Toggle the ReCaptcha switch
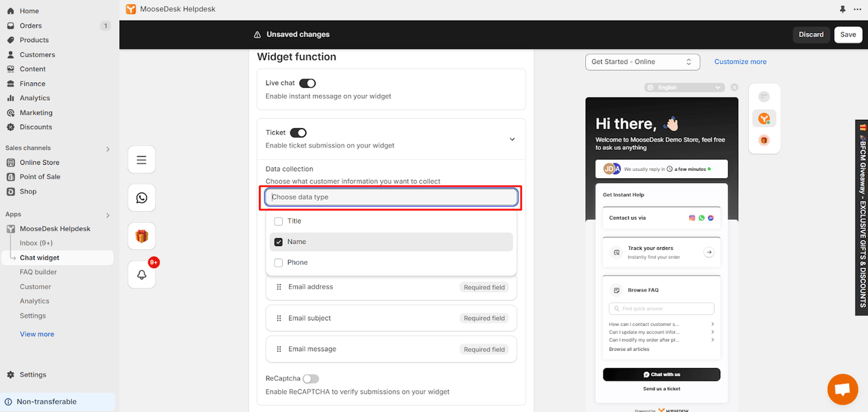The width and height of the screenshot is (868, 412). (311, 379)
